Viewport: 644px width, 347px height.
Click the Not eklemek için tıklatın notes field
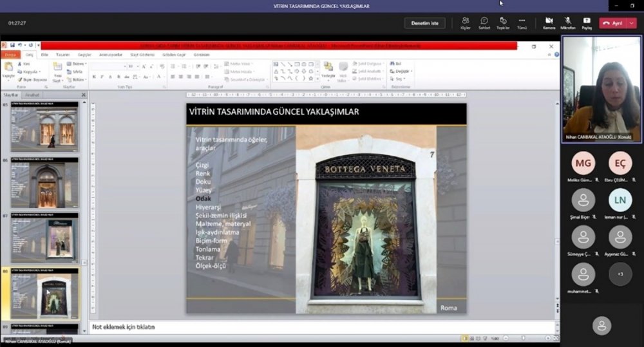point(322,327)
